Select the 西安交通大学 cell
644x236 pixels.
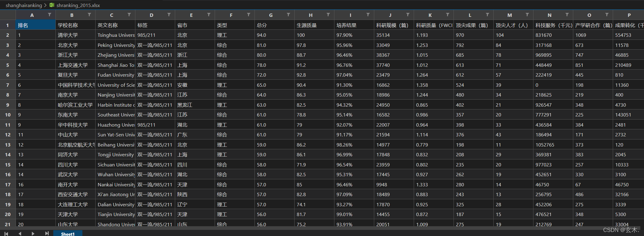point(75,194)
